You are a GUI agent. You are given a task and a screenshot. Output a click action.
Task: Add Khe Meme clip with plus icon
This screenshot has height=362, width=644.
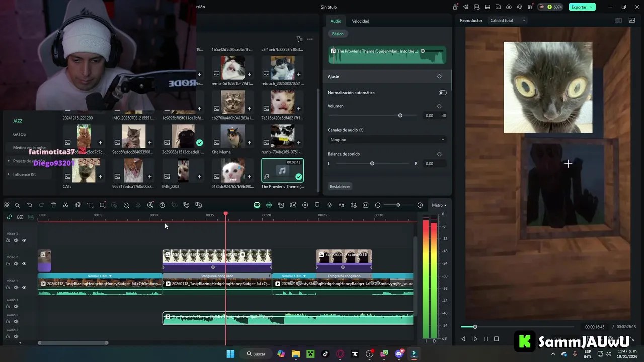pyautogui.click(x=249, y=143)
